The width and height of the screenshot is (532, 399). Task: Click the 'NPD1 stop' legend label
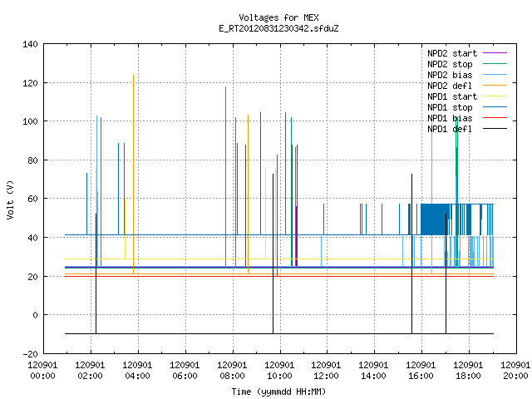coord(450,107)
